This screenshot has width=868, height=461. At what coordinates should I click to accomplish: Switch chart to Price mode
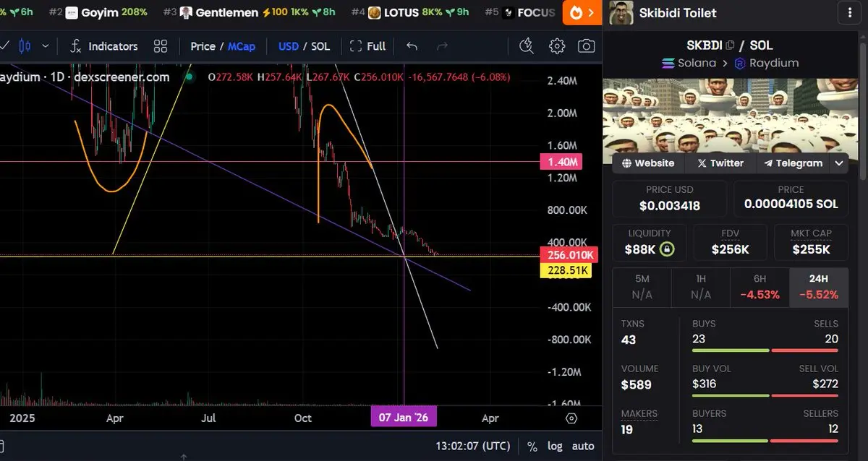click(203, 46)
